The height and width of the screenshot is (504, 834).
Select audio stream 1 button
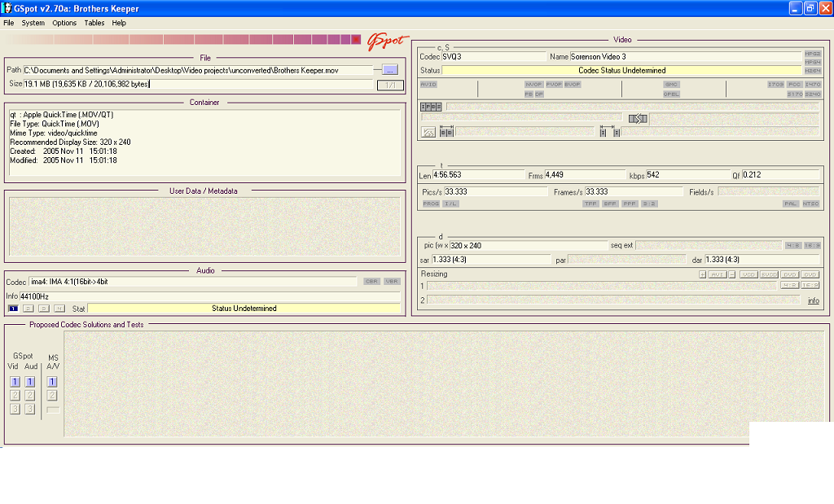(x=13, y=309)
